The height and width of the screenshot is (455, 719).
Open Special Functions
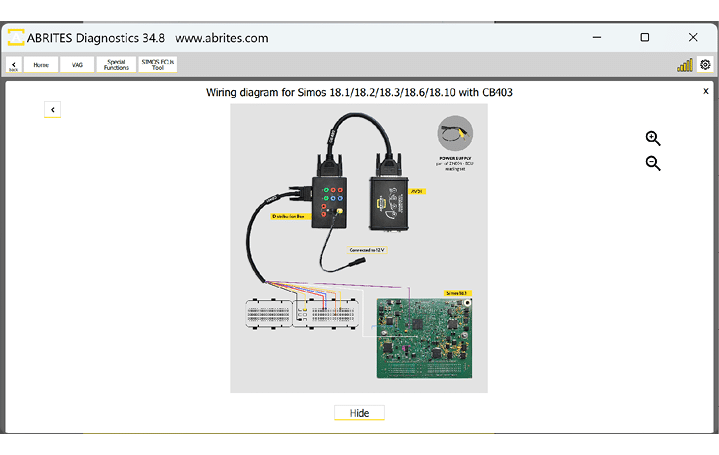116,65
